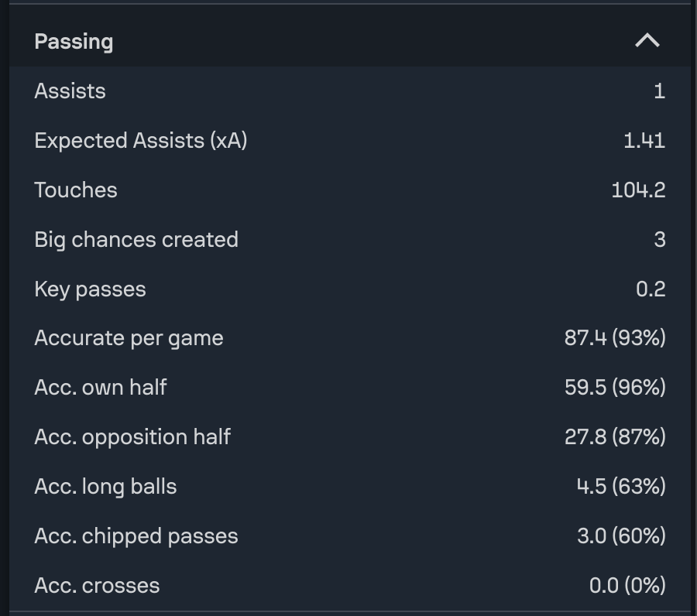
Task: Select the Touches row label
Action: [76, 190]
